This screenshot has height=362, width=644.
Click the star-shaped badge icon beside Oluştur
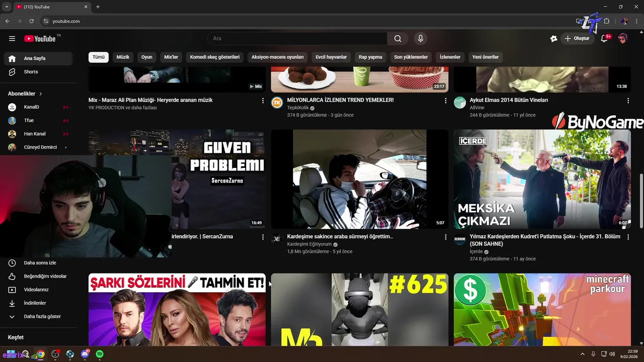click(553, 39)
